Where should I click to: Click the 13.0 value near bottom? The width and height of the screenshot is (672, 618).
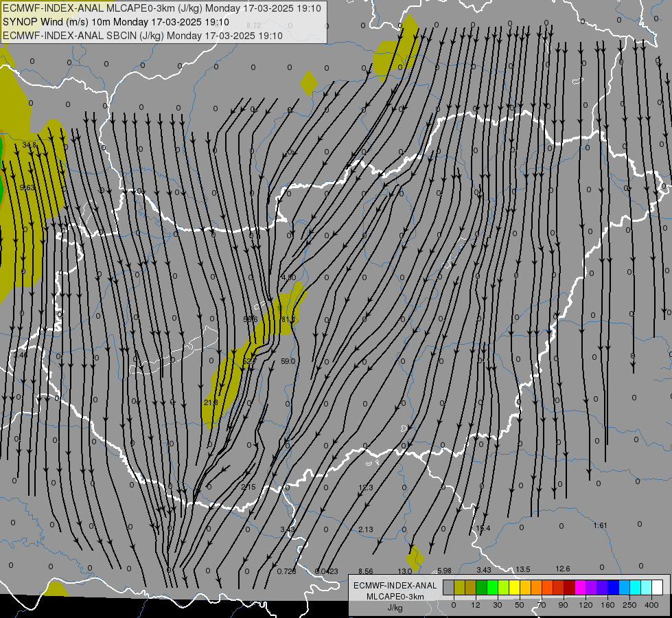tap(405, 571)
